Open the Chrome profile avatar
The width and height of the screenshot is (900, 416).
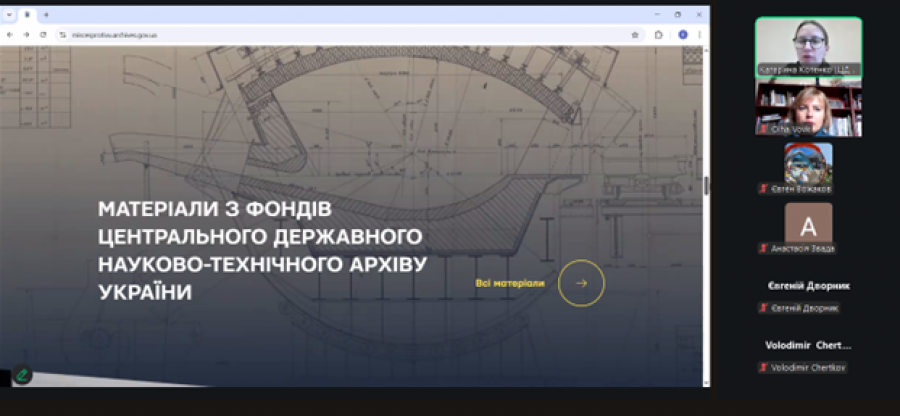(683, 34)
